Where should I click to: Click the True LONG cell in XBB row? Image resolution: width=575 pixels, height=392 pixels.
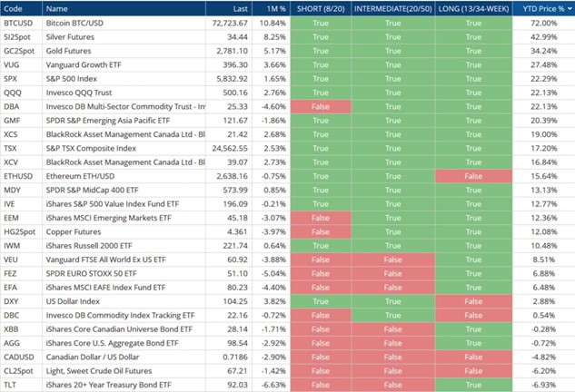[x=473, y=329]
